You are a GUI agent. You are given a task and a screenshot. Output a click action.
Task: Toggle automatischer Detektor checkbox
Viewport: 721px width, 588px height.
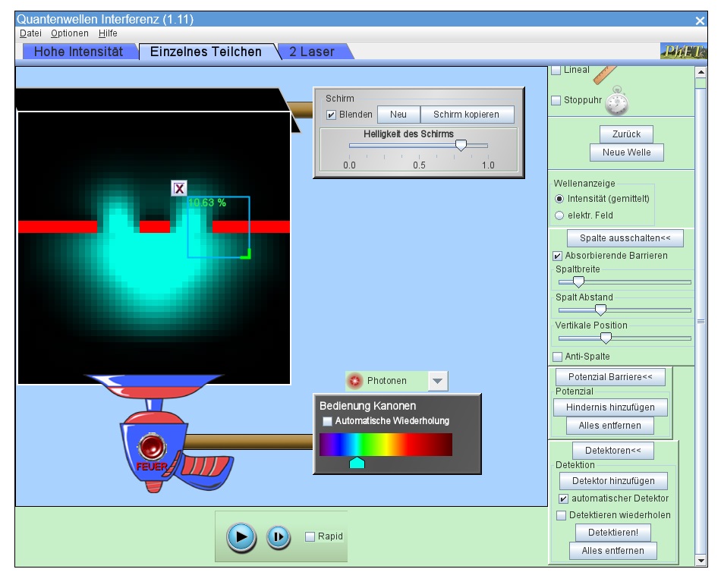(x=563, y=498)
